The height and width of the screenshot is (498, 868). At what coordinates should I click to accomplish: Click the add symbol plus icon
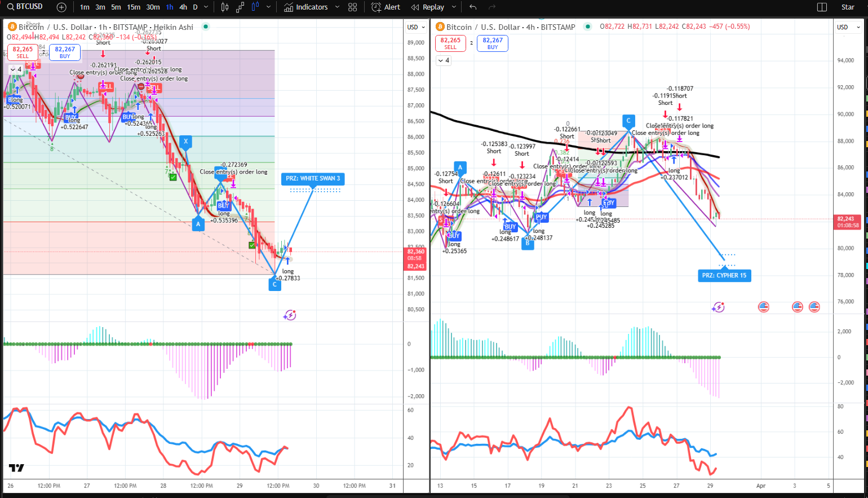coord(61,7)
